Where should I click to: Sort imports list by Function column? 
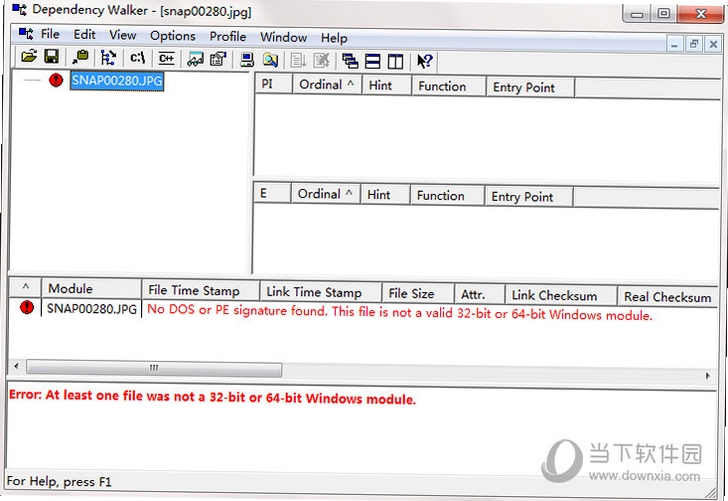click(x=448, y=86)
